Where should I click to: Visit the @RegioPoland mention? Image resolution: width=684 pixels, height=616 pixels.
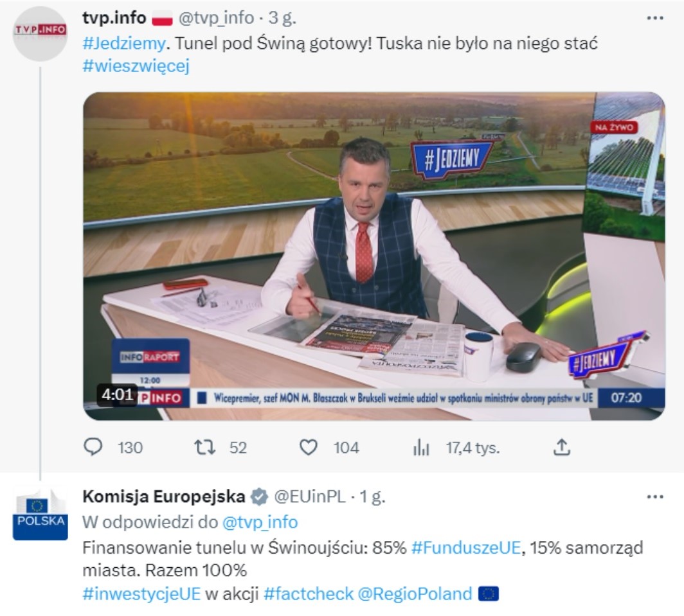[415, 594]
